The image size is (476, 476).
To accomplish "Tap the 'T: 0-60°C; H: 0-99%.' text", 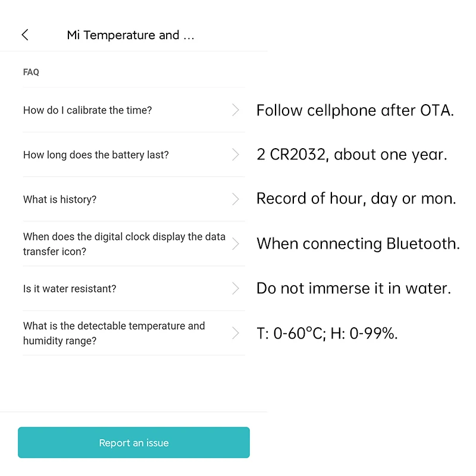I will (327, 334).
